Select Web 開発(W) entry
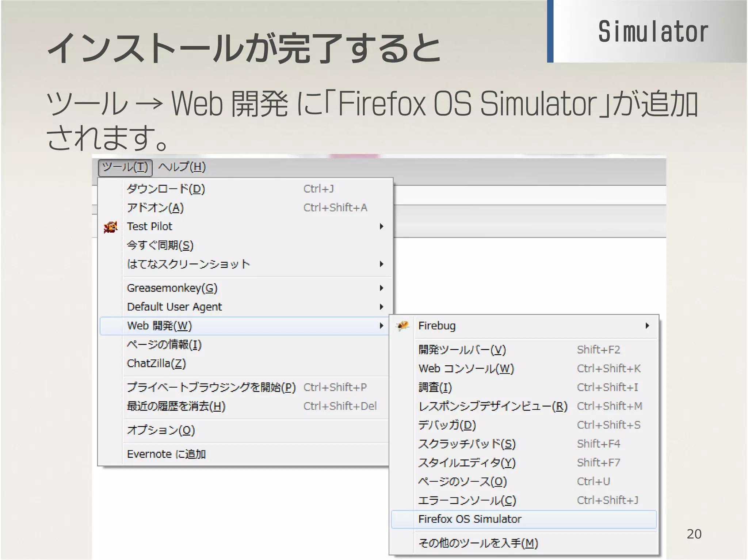This screenshot has height=560, width=748. 159,326
